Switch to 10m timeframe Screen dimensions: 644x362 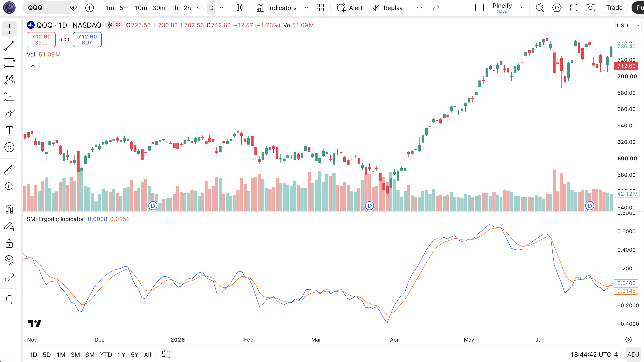[x=140, y=8]
